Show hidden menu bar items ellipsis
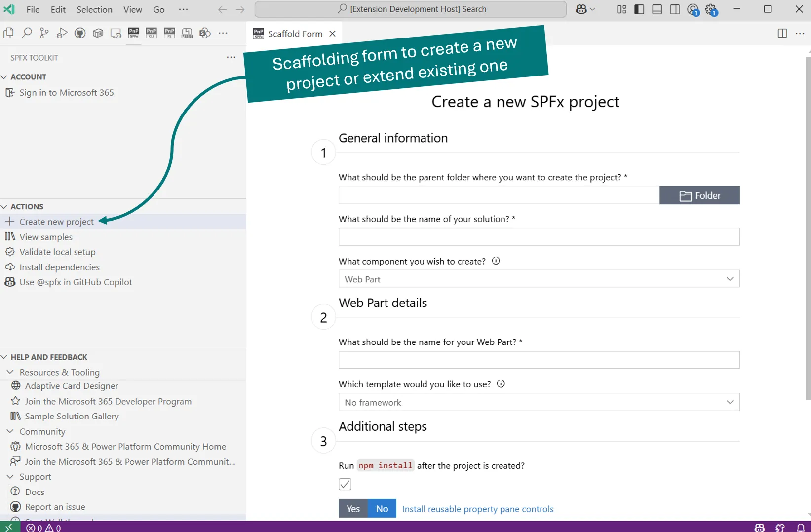This screenshot has width=811, height=532. tap(183, 9)
